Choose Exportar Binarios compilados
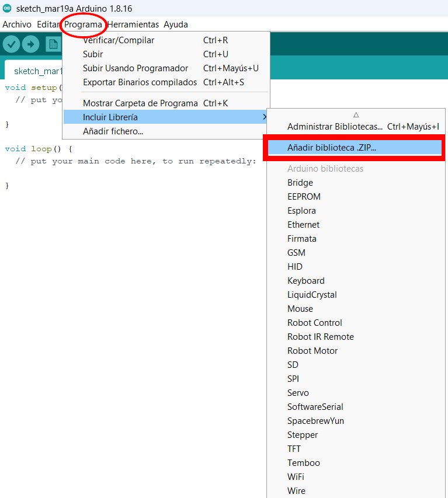 140,82
